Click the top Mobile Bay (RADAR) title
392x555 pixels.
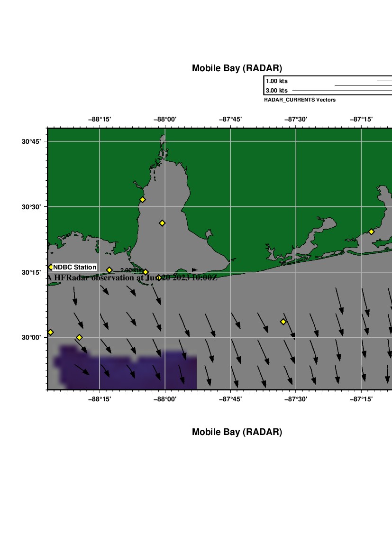237,68
